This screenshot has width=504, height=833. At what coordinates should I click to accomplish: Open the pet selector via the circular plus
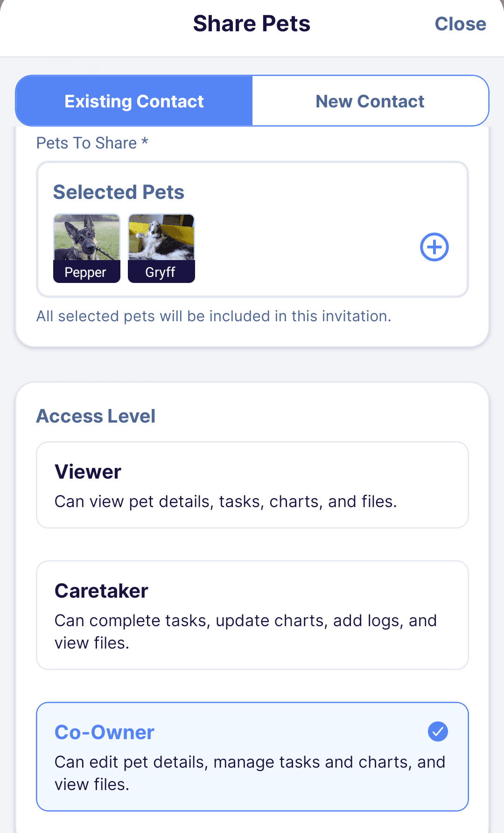[434, 247]
